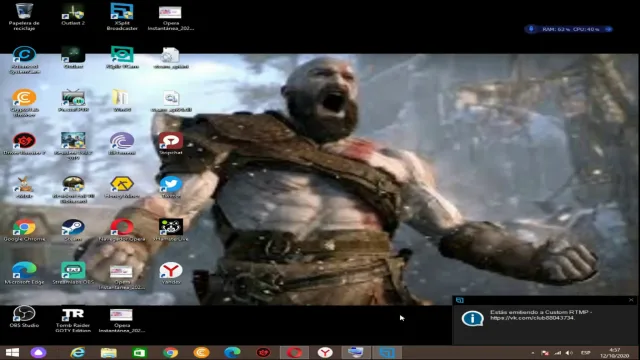The width and height of the screenshot is (640, 360).
Task: Open the Navegador Opera desktop shortcut
Action: (x=122, y=230)
